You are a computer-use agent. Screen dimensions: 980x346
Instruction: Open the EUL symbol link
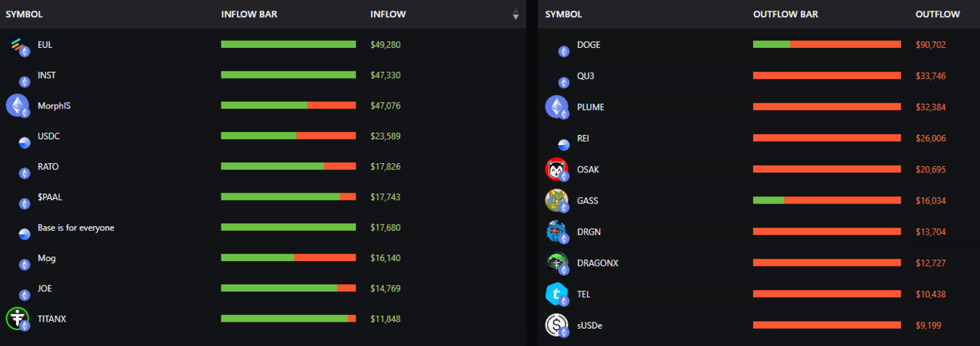(x=45, y=45)
